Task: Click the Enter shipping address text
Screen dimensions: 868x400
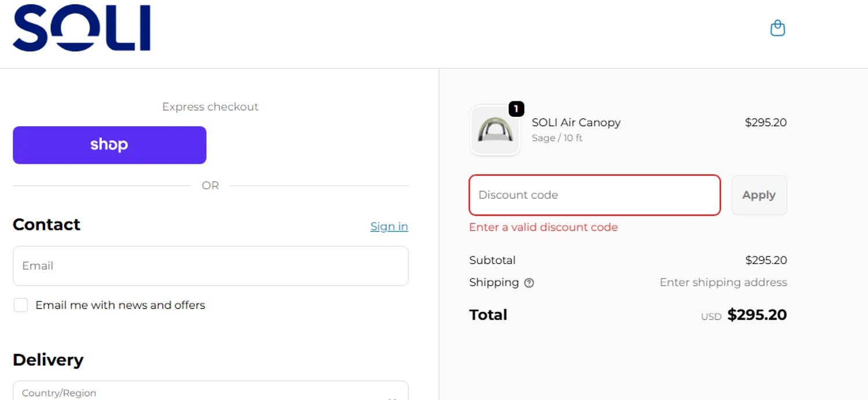Action: (723, 282)
